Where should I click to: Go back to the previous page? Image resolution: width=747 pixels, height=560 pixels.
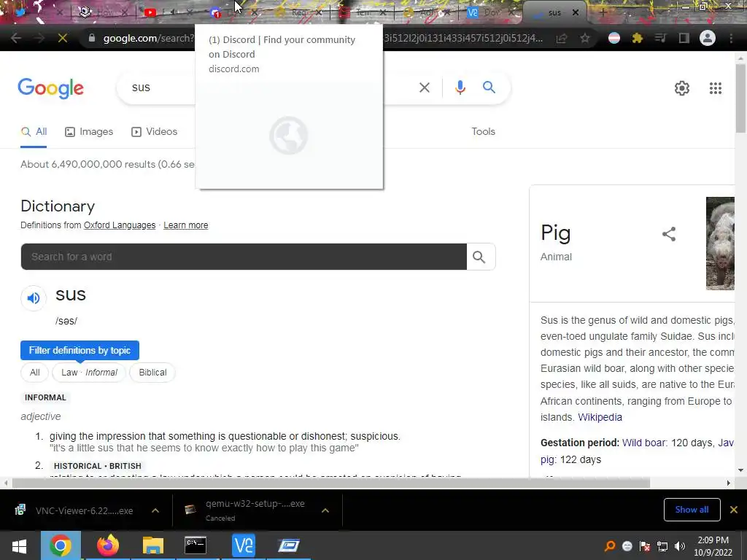[16, 38]
